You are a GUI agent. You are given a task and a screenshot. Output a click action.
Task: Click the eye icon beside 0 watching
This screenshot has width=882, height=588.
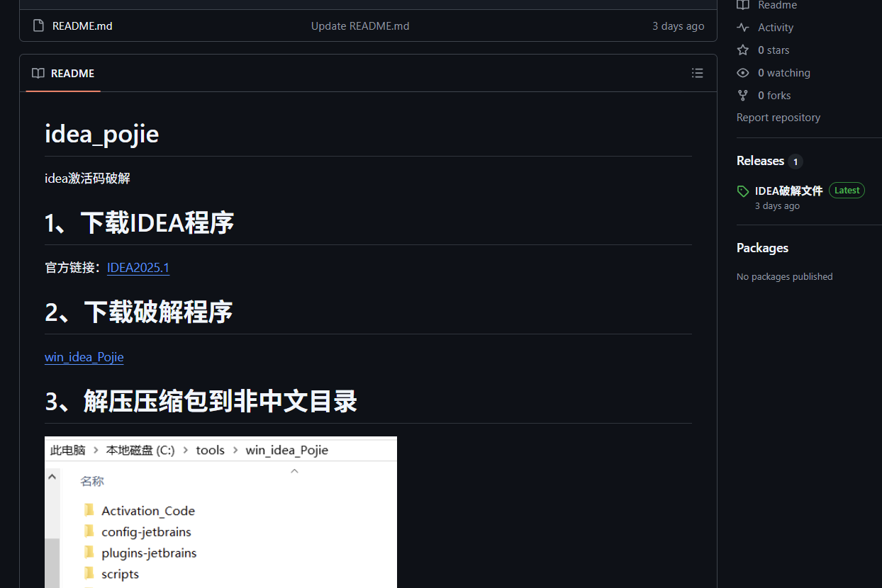pos(742,73)
